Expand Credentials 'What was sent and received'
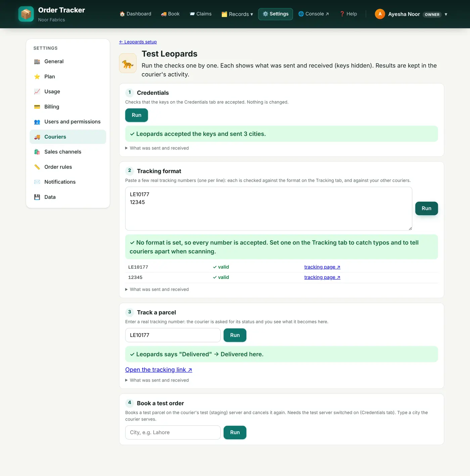 (157, 148)
